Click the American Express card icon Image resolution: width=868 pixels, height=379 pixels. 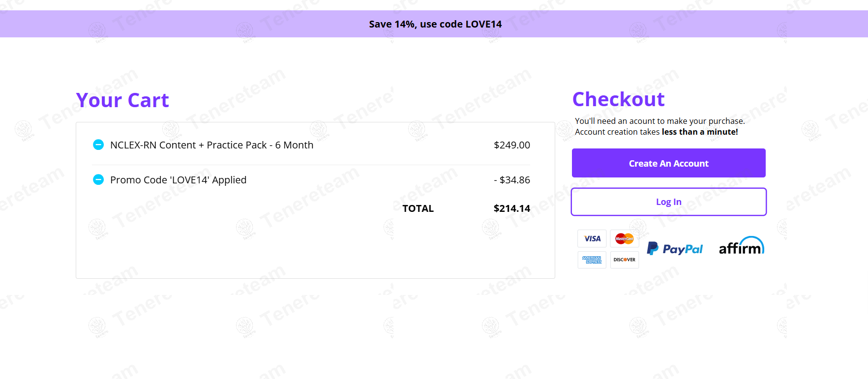[x=592, y=260]
